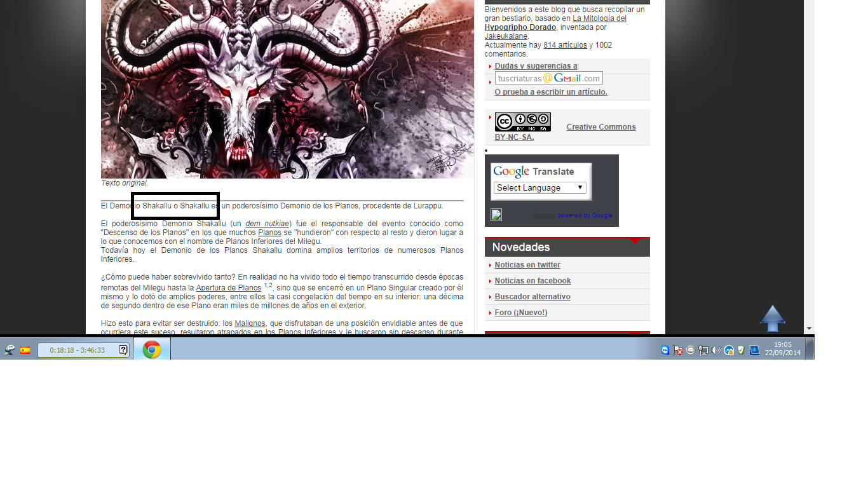Screen dimensions: 868x488
Task: Click Show Desktop button beside the taskbar clock
Action: click(810, 349)
